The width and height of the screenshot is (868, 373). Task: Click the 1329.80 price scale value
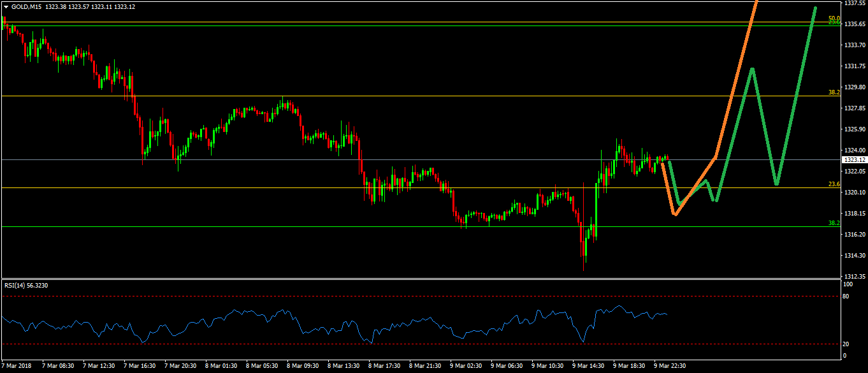tap(855, 87)
